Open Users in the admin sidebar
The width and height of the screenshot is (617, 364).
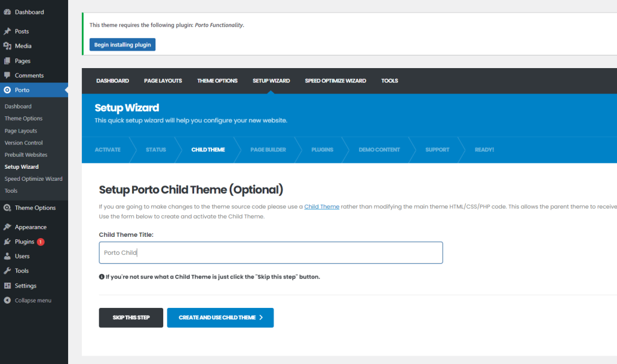(x=34, y=256)
